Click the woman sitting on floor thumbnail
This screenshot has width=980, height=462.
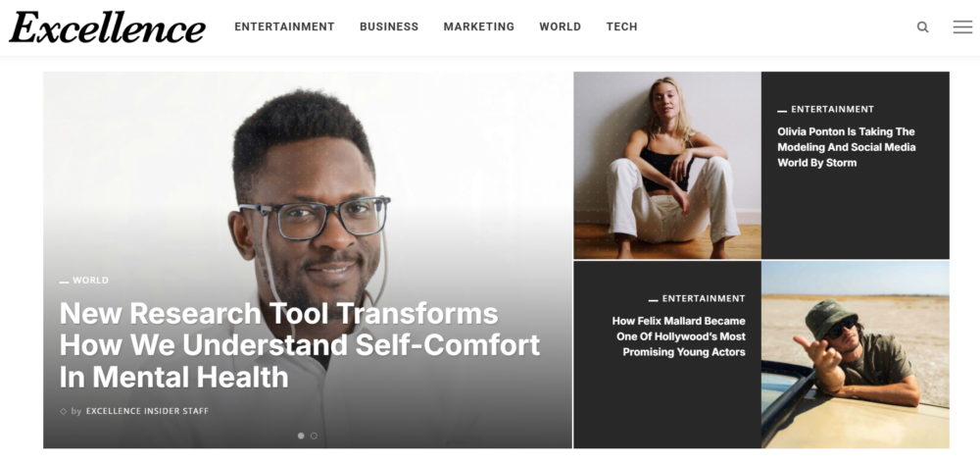pyautogui.click(x=667, y=165)
